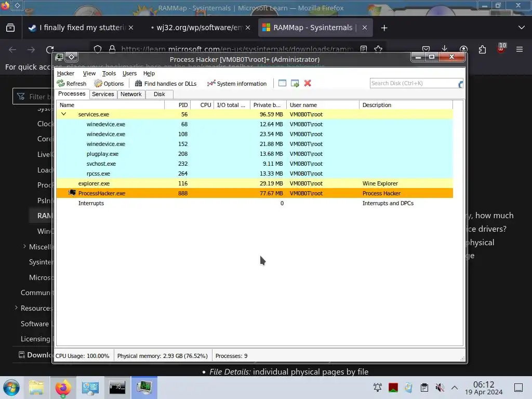Screen dimensions: 532x399
Task: Select explorer.exe process row
Action: [x=255, y=183]
